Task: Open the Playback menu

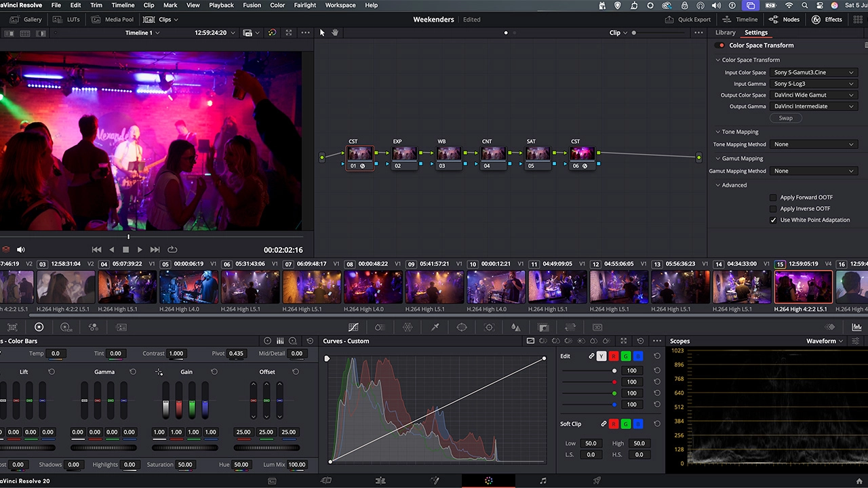Action: pos(221,5)
